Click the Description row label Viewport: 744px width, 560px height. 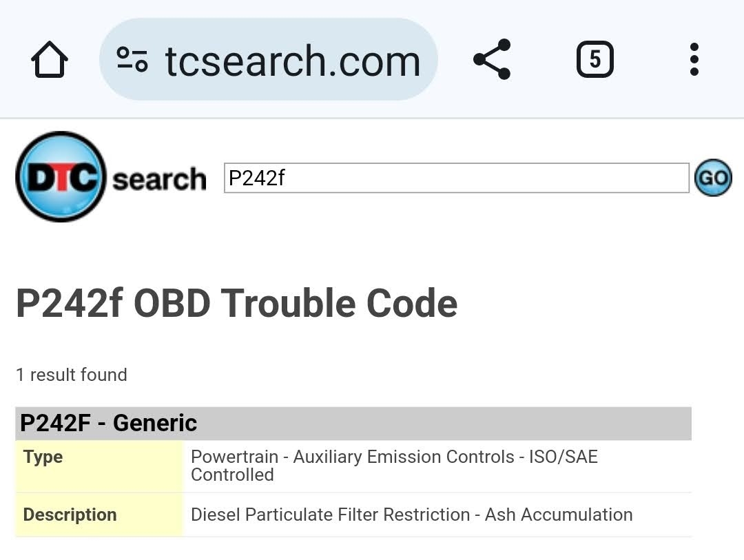point(70,515)
